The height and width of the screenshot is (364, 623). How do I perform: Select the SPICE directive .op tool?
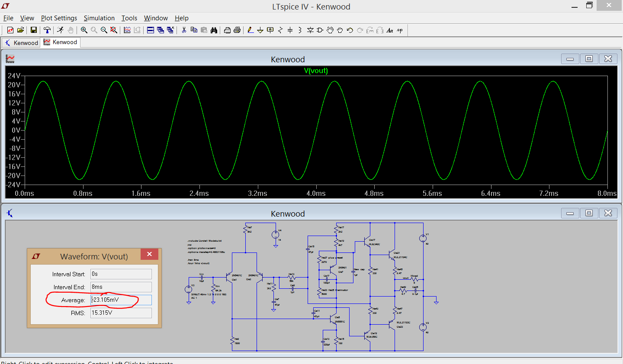(x=400, y=30)
